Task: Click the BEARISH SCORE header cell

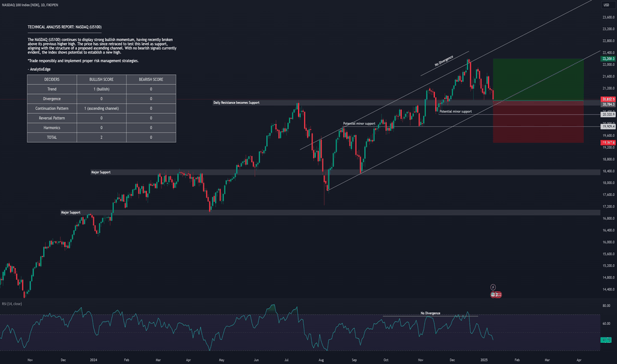Action: (x=151, y=79)
